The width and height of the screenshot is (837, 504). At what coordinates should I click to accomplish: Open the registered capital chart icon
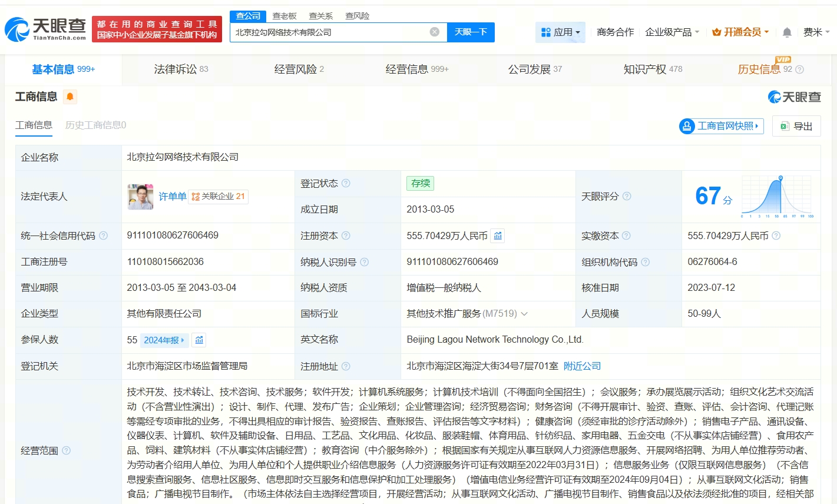498,236
